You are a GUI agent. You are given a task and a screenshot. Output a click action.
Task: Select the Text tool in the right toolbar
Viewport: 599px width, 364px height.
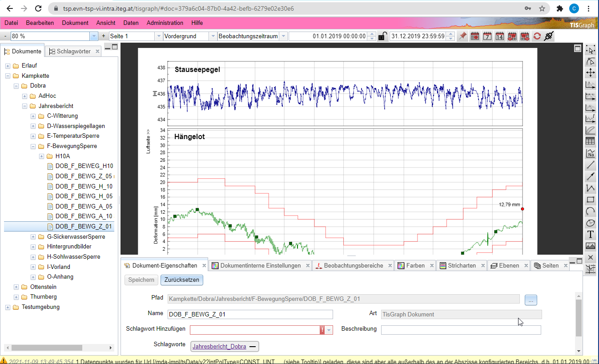[x=591, y=234]
